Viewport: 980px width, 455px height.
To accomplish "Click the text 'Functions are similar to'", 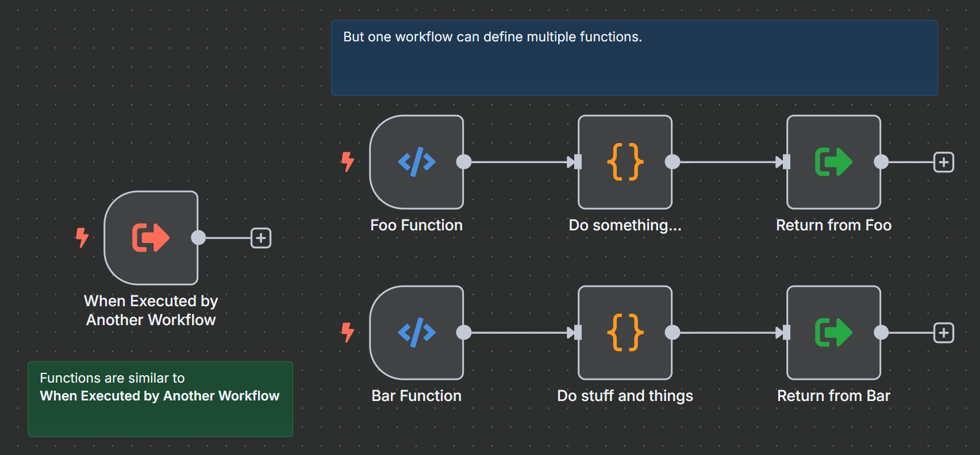I will pyautogui.click(x=112, y=378).
